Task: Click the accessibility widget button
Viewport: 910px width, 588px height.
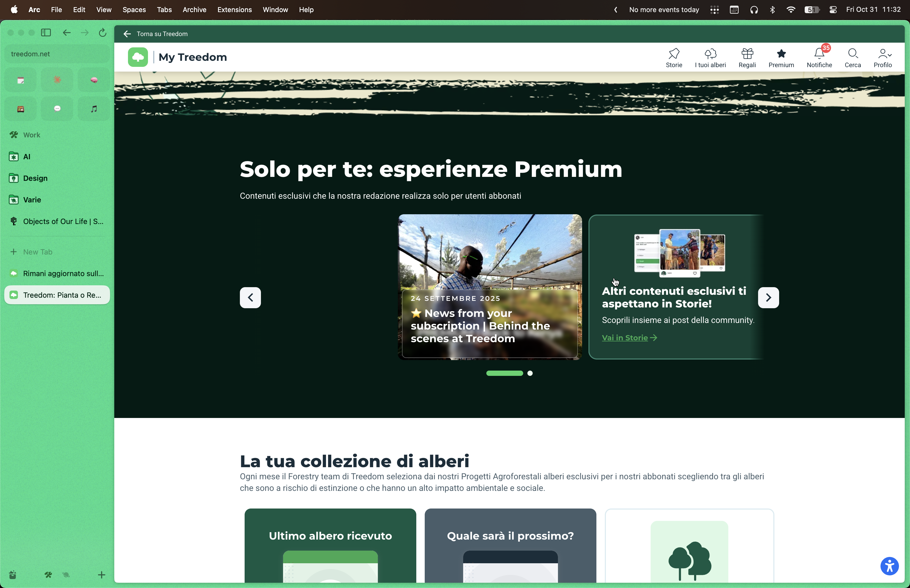Action: click(x=889, y=566)
